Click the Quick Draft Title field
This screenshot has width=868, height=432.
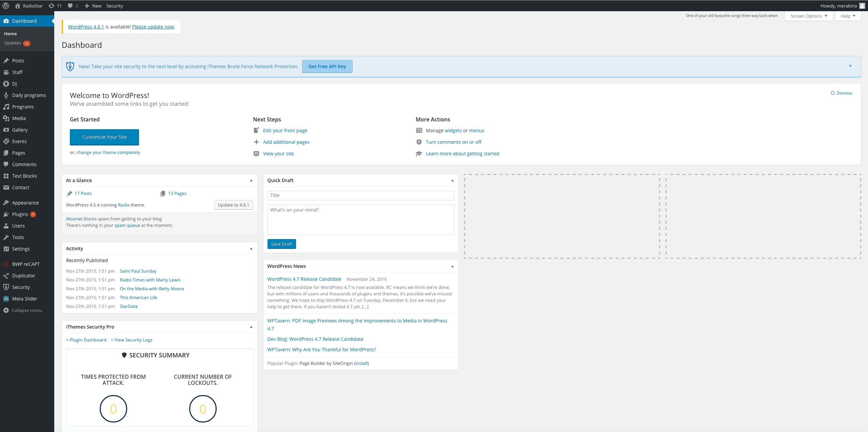[361, 195]
